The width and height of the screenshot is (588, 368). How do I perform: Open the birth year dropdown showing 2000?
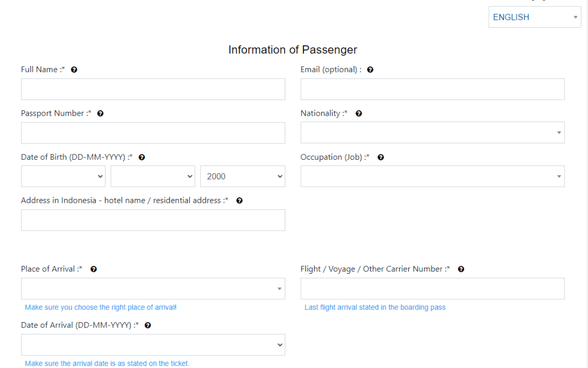(243, 176)
